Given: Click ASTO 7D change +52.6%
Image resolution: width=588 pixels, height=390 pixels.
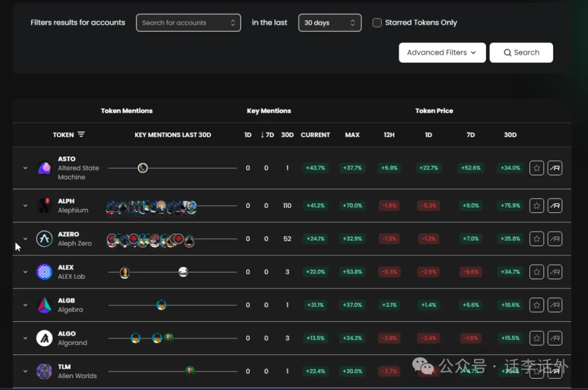Looking at the screenshot, I should coord(470,168).
